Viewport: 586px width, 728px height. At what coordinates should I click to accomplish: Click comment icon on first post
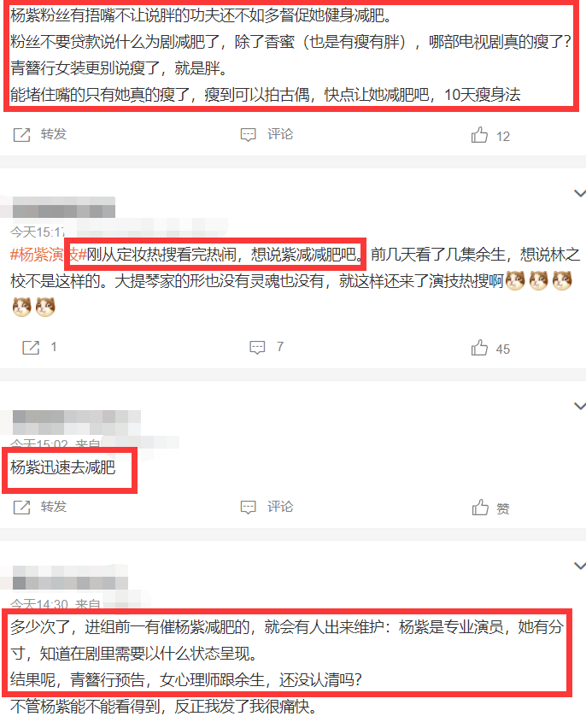click(x=248, y=135)
